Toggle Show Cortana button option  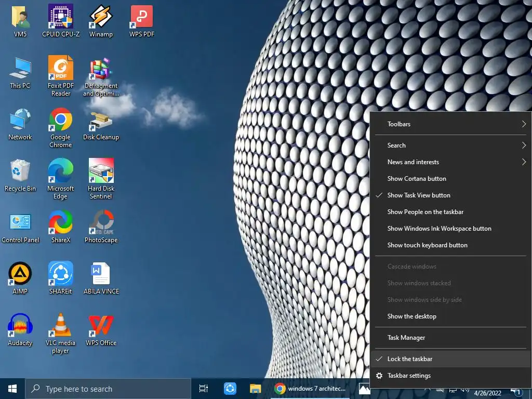pos(450,179)
